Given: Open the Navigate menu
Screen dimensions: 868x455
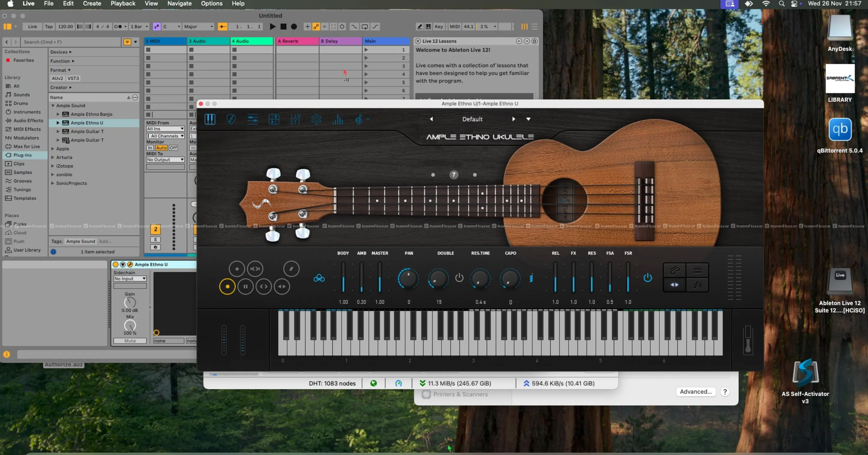Looking at the screenshot, I should (x=180, y=3).
